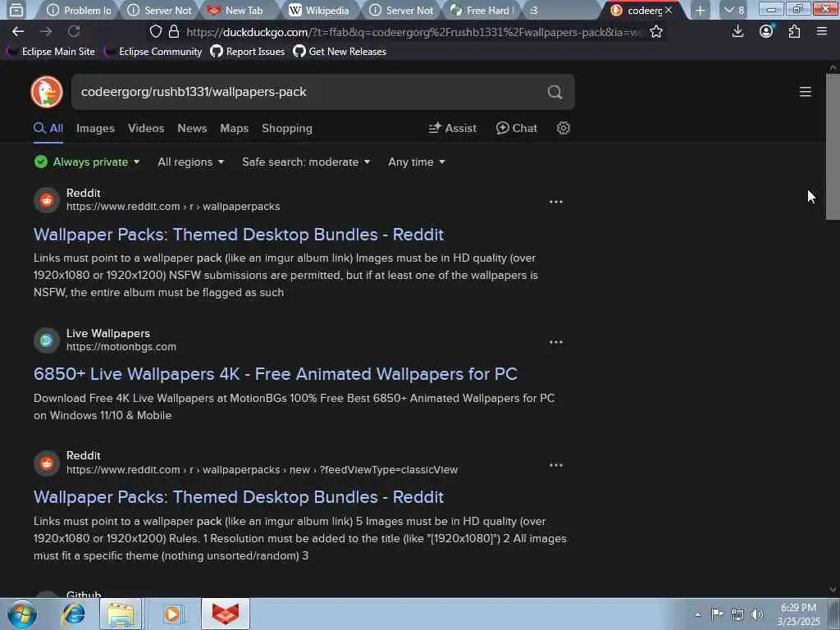
Task: Click the search magnifier icon in search box
Action: coord(555,92)
